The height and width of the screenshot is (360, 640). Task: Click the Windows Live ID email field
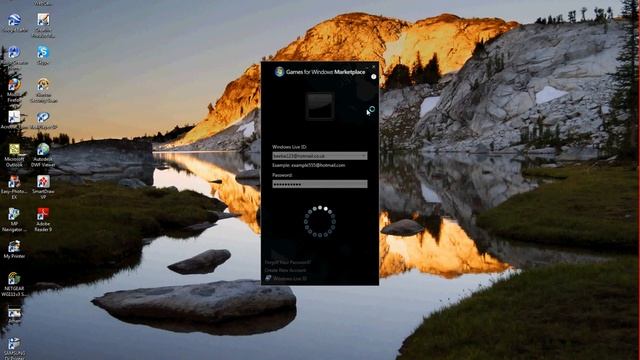point(320,156)
